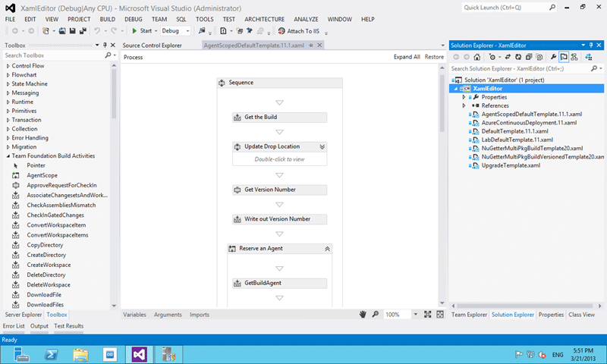Select the Pointer tool in Toolbox

point(36,165)
